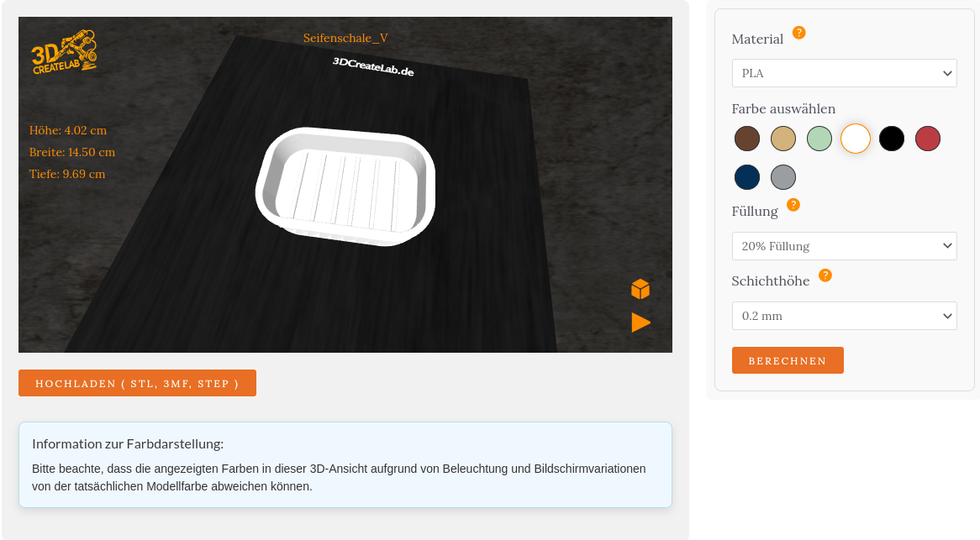Open the Material dropdown showing PLA

(844, 73)
